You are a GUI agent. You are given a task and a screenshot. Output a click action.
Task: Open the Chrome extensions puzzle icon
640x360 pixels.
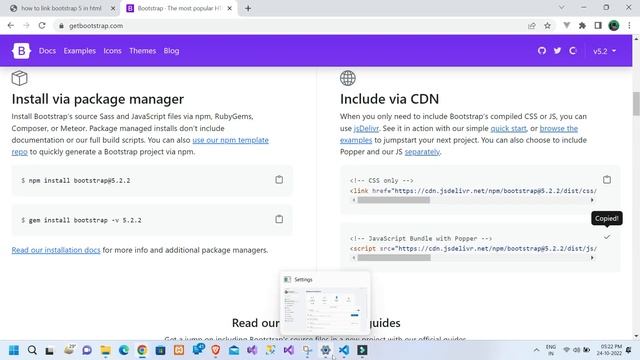tap(582, 25)
